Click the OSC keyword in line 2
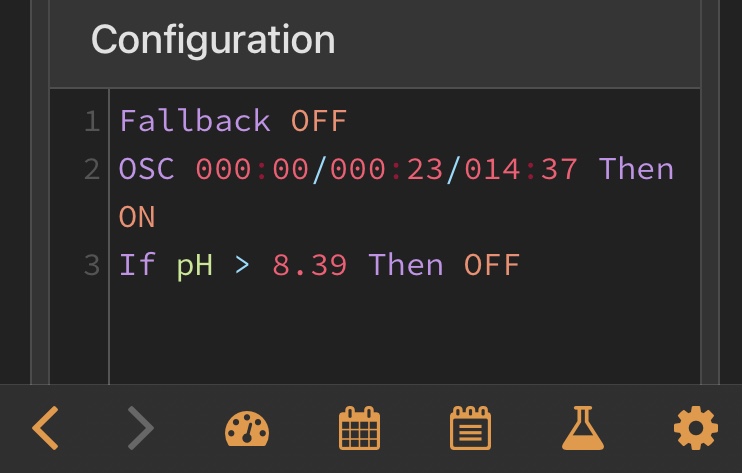The width and height of the screenshot is (742, 473). click(146, 168)
